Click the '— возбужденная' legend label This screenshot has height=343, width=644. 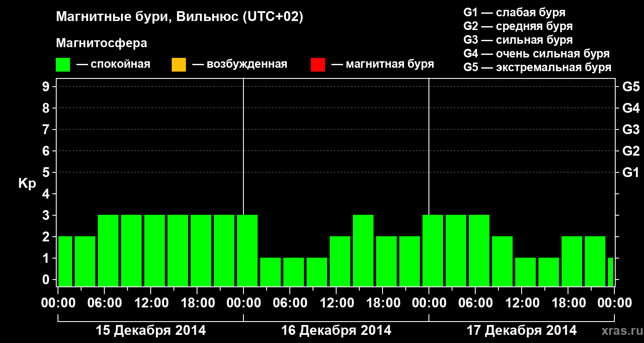point(240,64)
